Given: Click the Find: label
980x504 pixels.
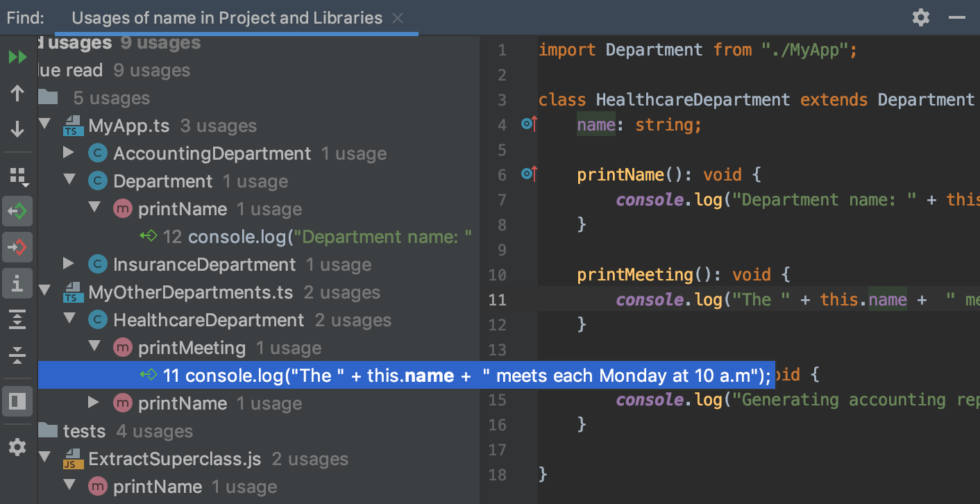Looking at the screenshot, I should (x=26, y=18).
